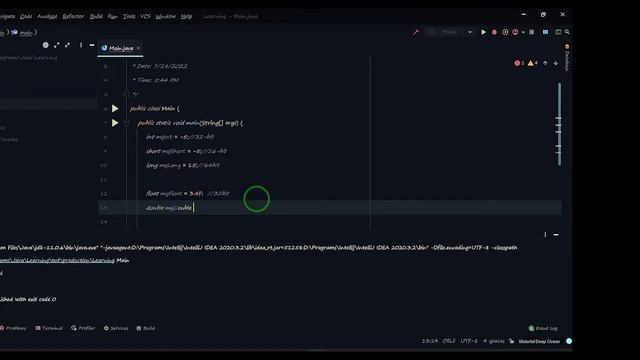The height and width of the screenshot is (360, 640).
Task: Open the Database tool window strip
Action: click(567, 58)
